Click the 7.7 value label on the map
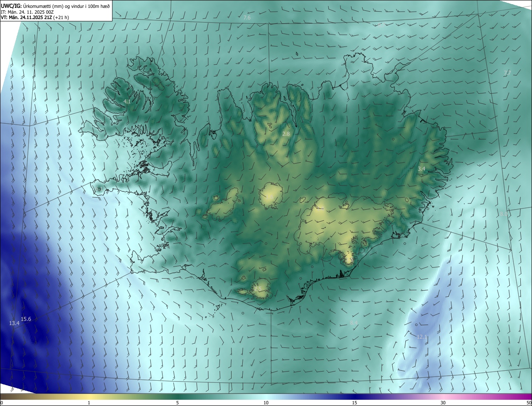This screenshot has height=406, width=532. click(x=507, y=73)
